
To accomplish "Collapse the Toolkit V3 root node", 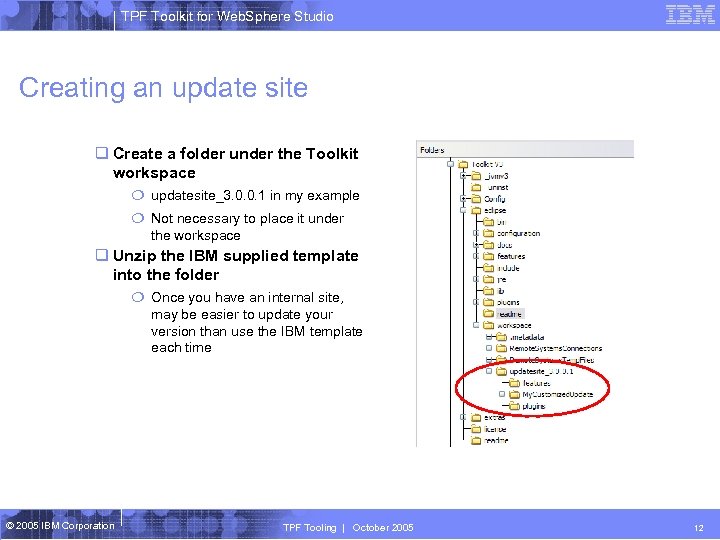I will click(450, 164).
